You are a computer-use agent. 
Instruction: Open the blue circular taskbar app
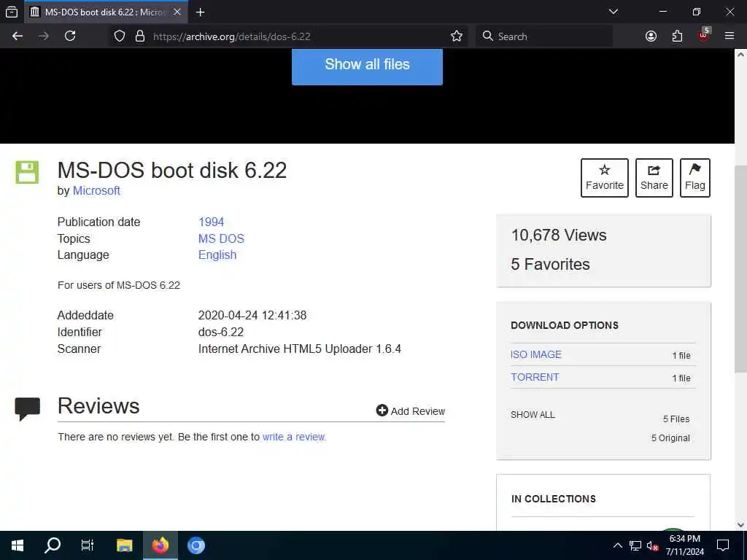tap(196, 545)
